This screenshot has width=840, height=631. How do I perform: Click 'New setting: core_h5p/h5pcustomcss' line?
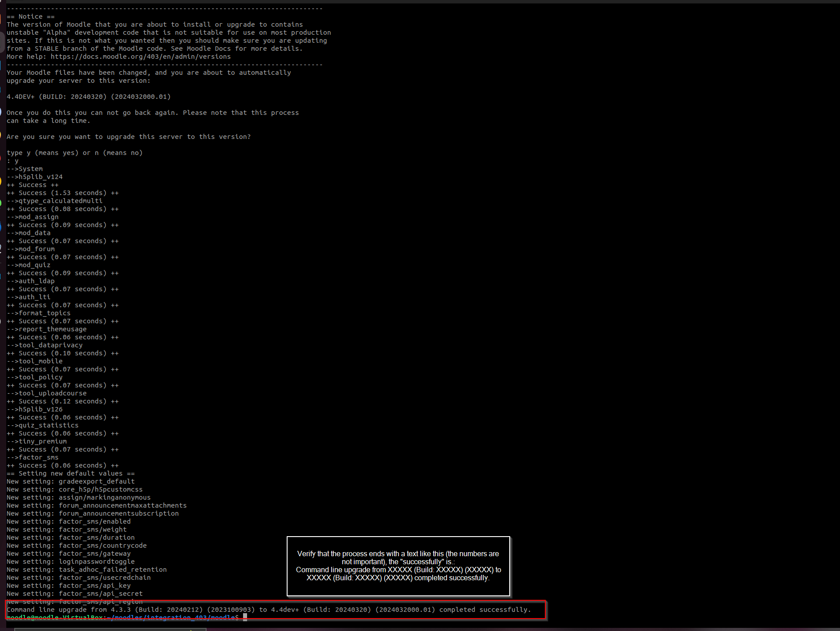pyautogui.click(x=75, y=489)
